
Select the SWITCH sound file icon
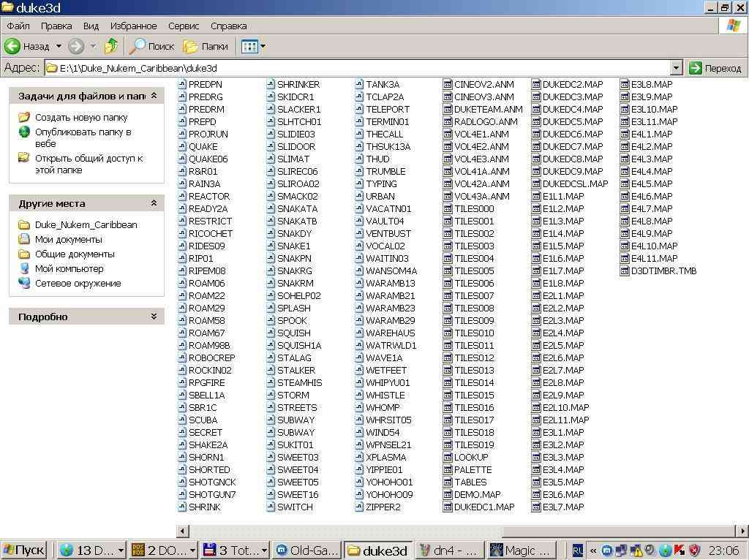(271, 507)
